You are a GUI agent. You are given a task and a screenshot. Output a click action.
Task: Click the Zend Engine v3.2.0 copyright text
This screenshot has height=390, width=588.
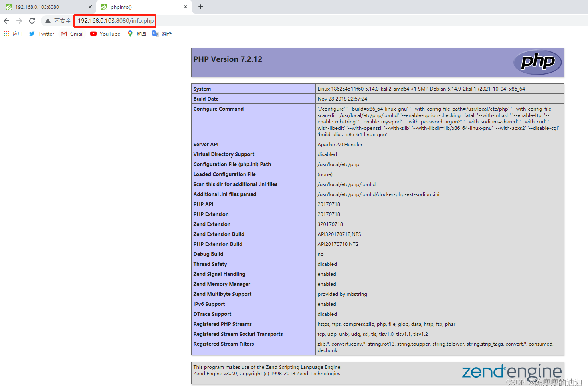point(267,374)
